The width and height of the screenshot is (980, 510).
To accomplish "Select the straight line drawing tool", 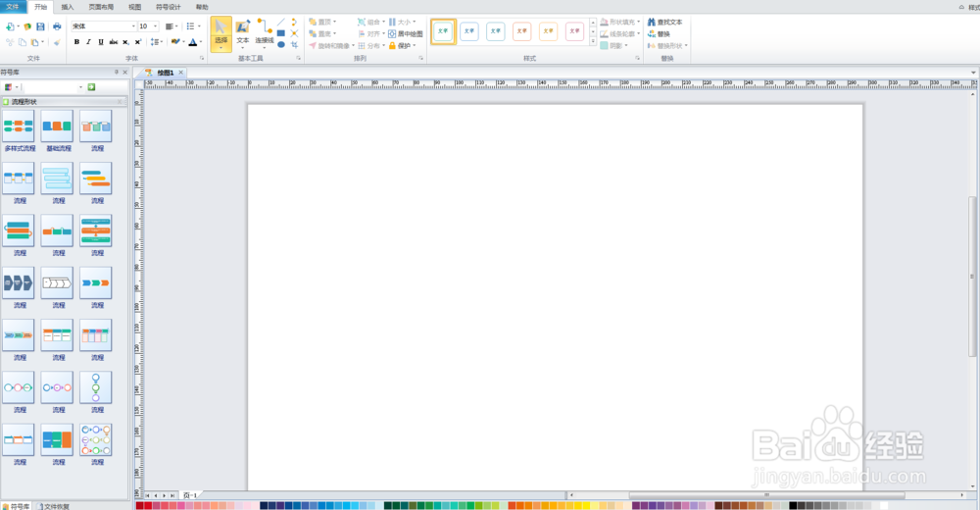I will click(x=281, y=23).
